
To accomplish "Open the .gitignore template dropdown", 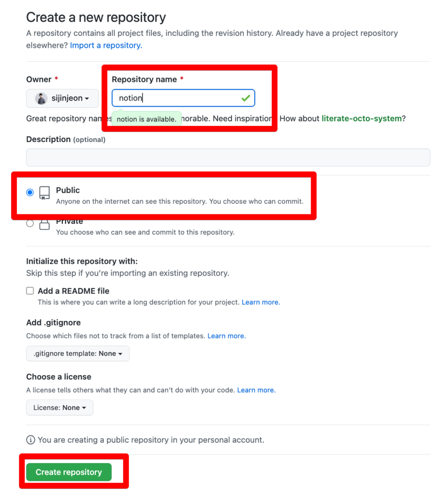I will click(x=78, y=354).
